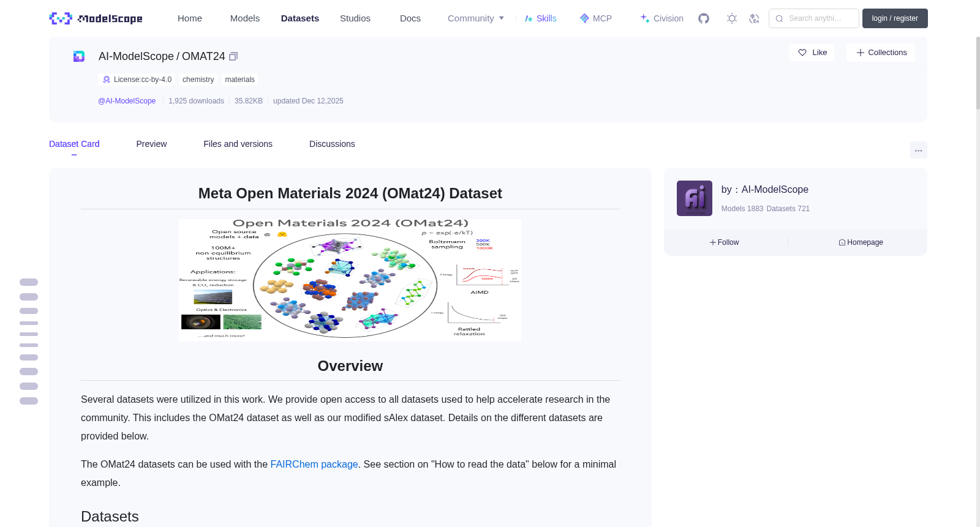Expand the Community dropdown menu

point(476,18)
